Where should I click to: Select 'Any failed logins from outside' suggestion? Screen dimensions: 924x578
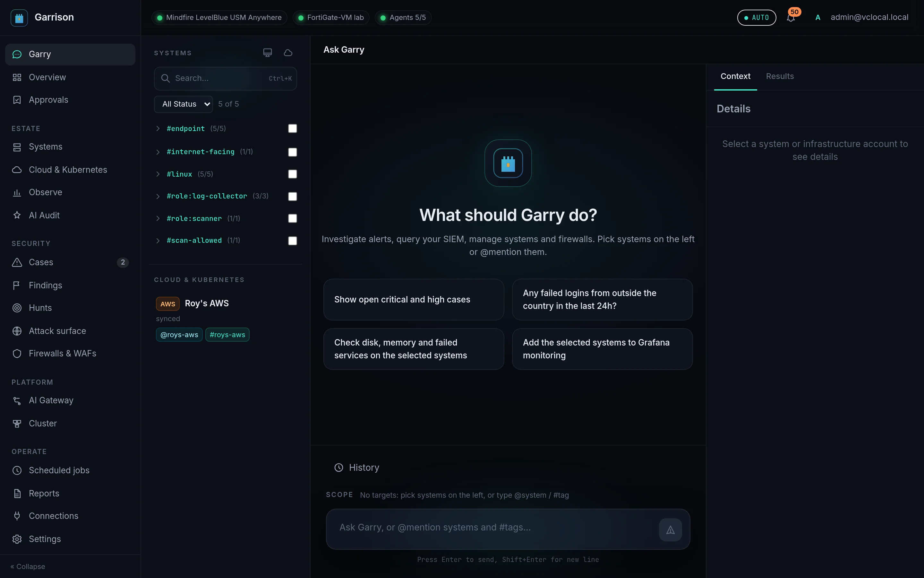point(602,299)
